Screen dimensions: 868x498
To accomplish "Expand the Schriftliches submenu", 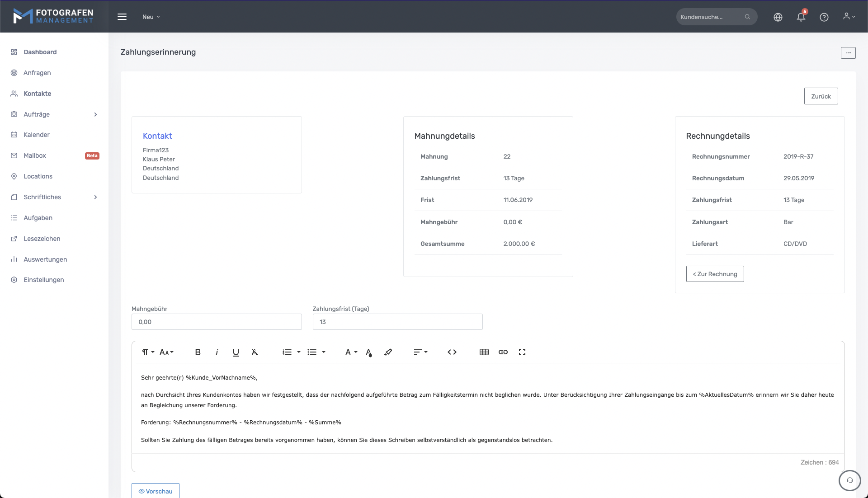I will 95,197.
